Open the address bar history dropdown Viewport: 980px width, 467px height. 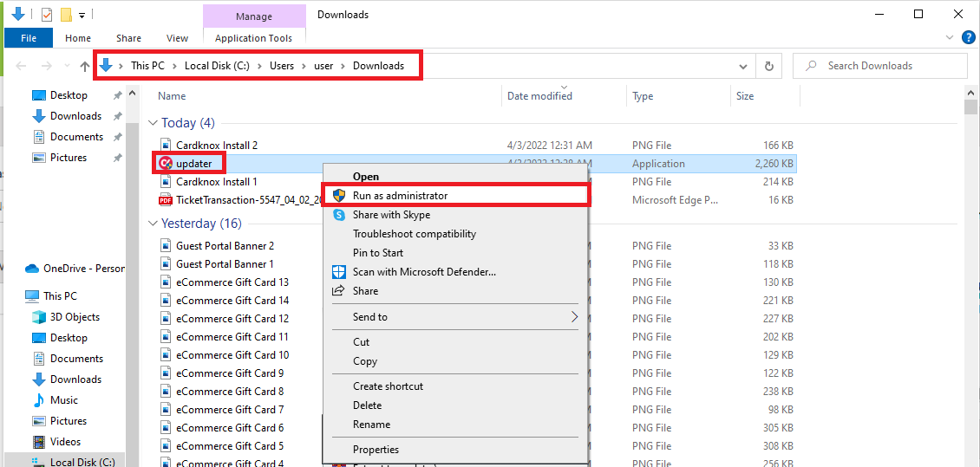[x=743, y=66]
